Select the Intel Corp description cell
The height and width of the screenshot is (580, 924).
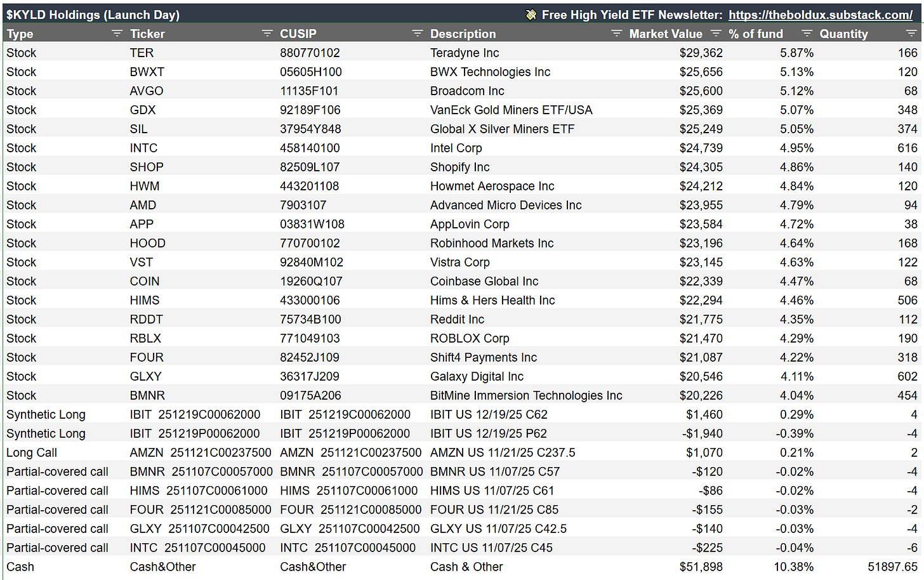click(x=456, y=148)
